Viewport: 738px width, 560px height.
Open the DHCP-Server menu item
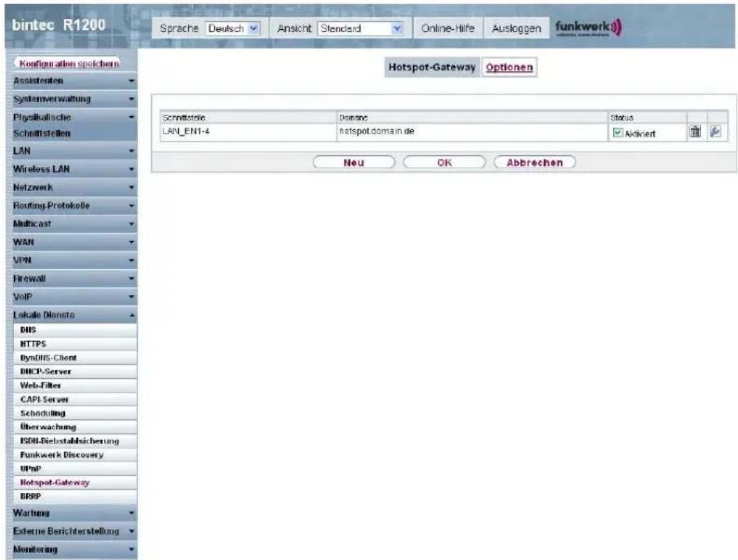tap(75, 372)
